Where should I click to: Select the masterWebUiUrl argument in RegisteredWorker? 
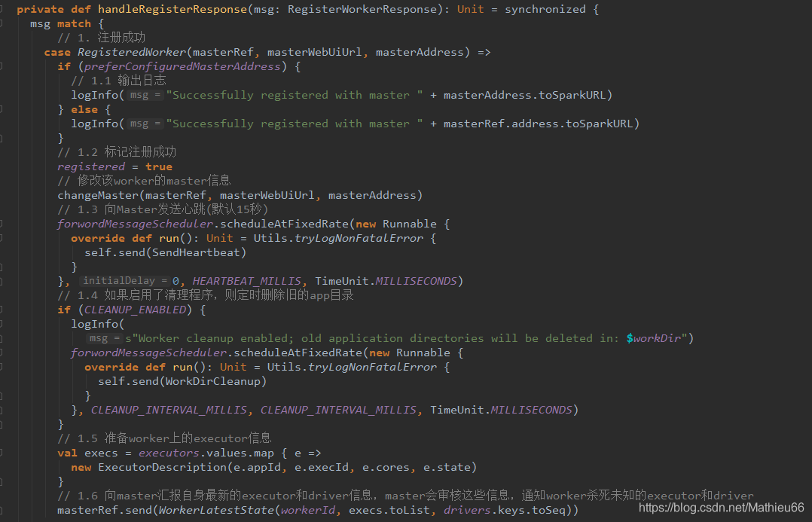coord(315,52)
